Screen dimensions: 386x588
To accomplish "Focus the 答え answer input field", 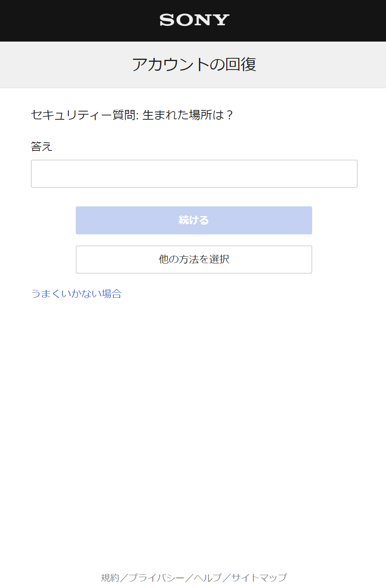I will pyautogui.click(x=194, y=174).
